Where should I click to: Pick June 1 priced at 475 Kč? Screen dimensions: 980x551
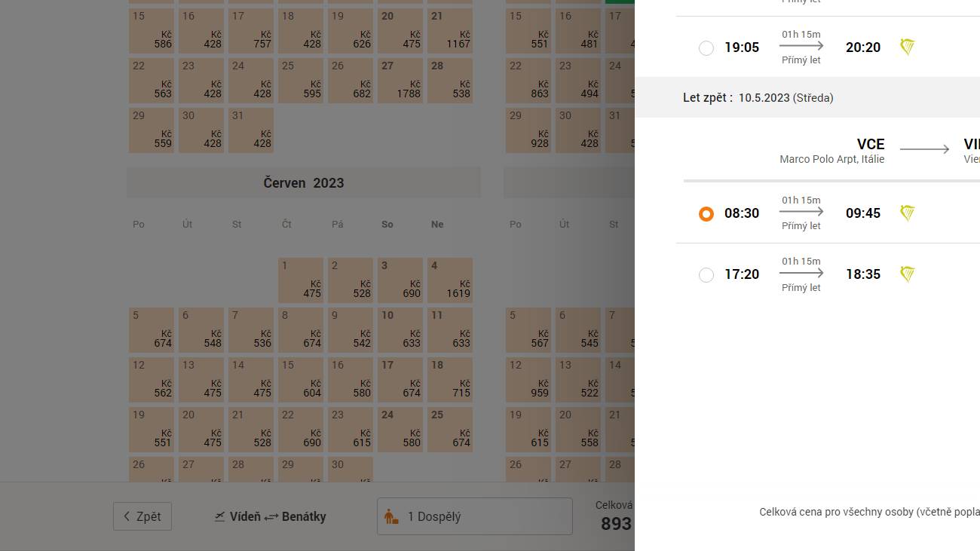[x=301, y=280]
